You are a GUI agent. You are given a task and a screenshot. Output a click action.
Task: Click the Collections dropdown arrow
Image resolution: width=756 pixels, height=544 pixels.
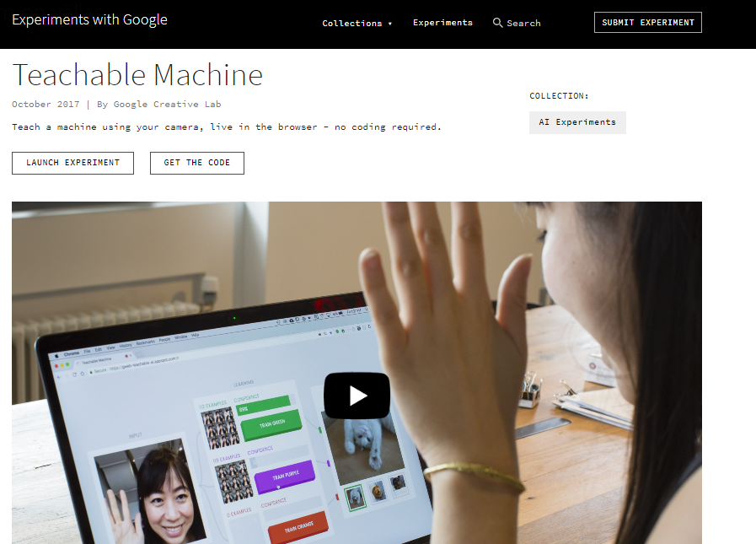point(389,24)
